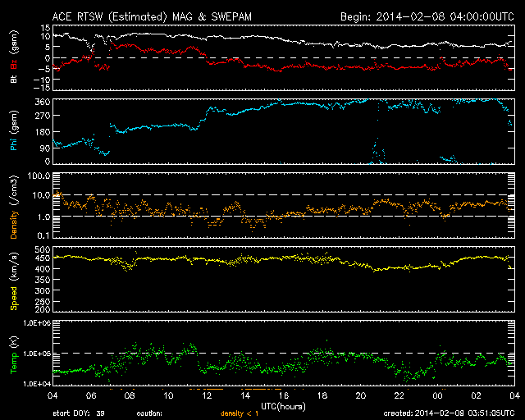Click the '360' tick on the Phi axis

click(43, 102)
